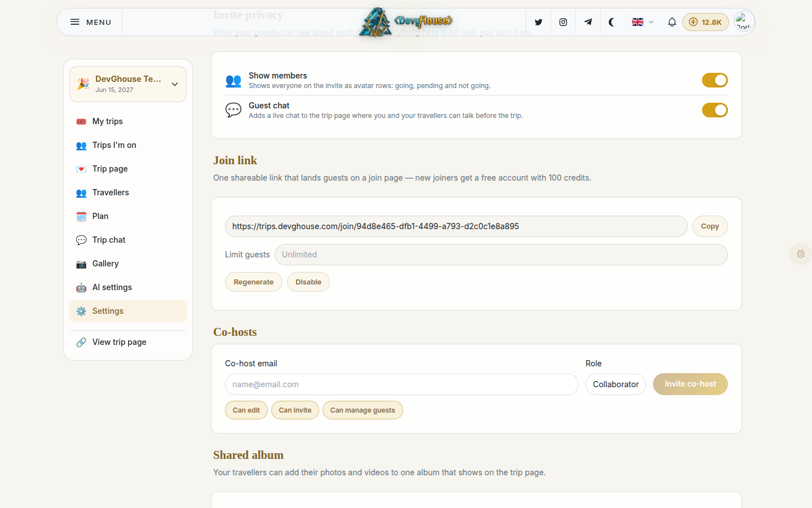Click the speech bubble icon beside Trip chat

tap(81, 240)
